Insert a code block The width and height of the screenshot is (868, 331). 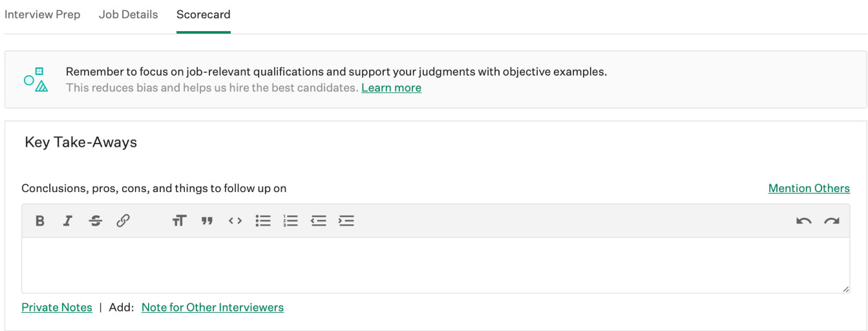[235, 221]
